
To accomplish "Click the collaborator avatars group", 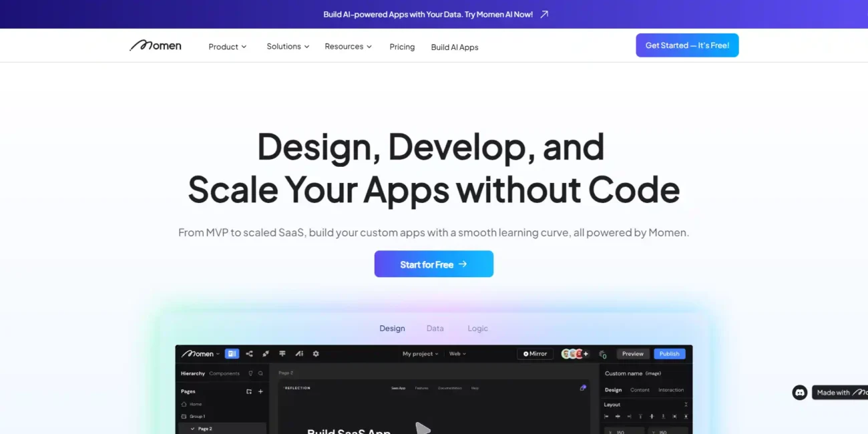I will pos(572,354).
